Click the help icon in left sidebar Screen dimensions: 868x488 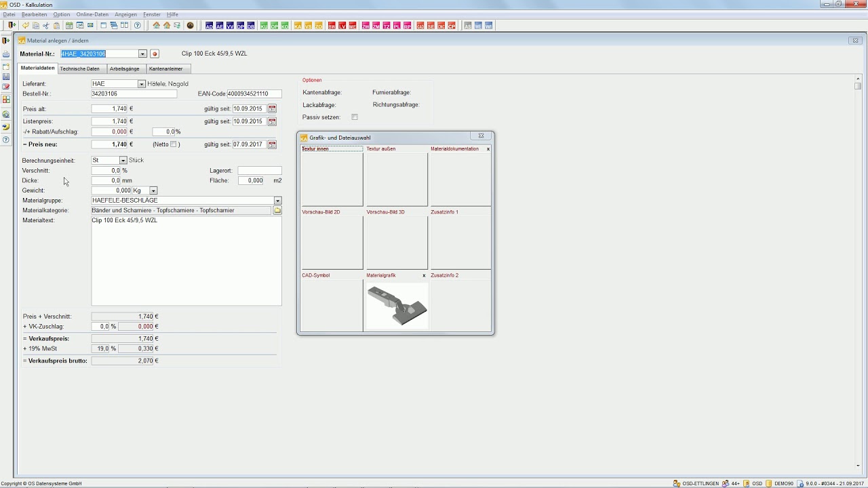[x=6, y=140]
